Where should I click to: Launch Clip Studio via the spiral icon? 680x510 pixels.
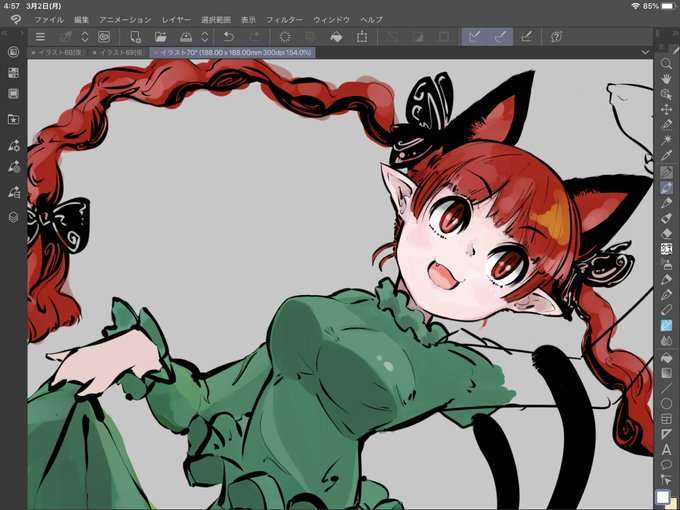pos(104,37)
